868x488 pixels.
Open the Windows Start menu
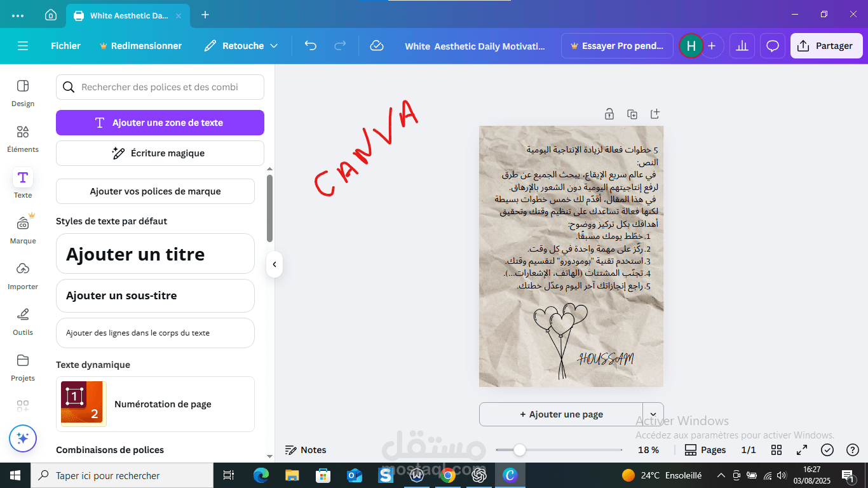(15, 475)
